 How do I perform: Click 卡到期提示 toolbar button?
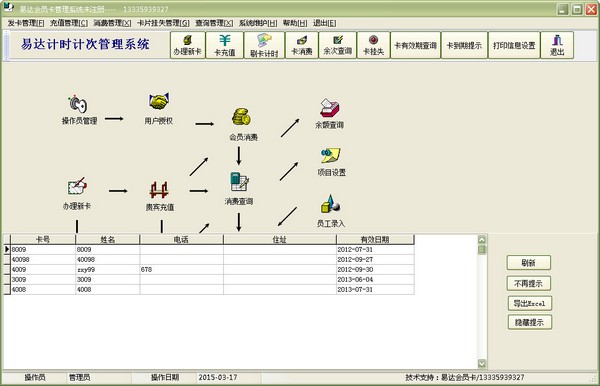point(464,45)
